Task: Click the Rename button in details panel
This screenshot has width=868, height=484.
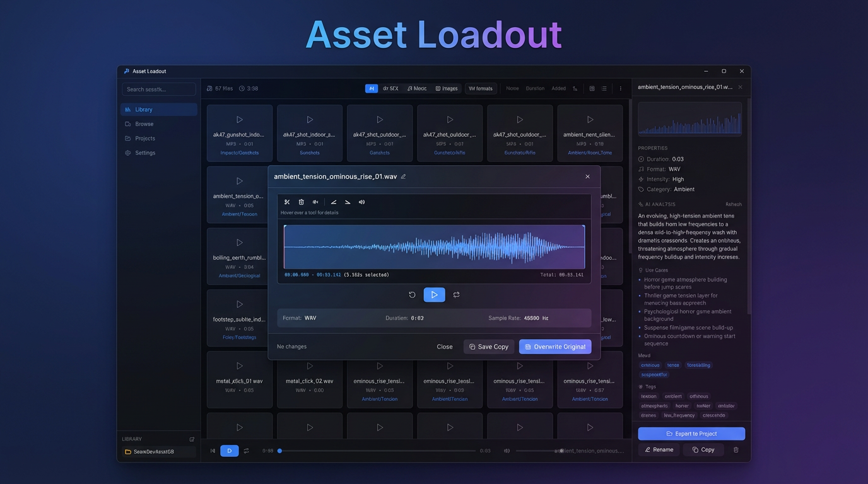Action: (659, 450)
